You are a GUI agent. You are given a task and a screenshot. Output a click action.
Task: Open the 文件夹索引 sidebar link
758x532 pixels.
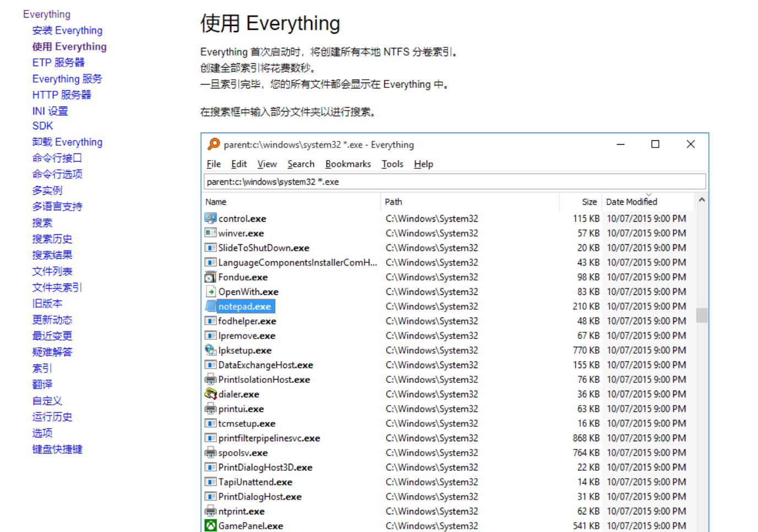pyautogui.click(x=57, y=287)
